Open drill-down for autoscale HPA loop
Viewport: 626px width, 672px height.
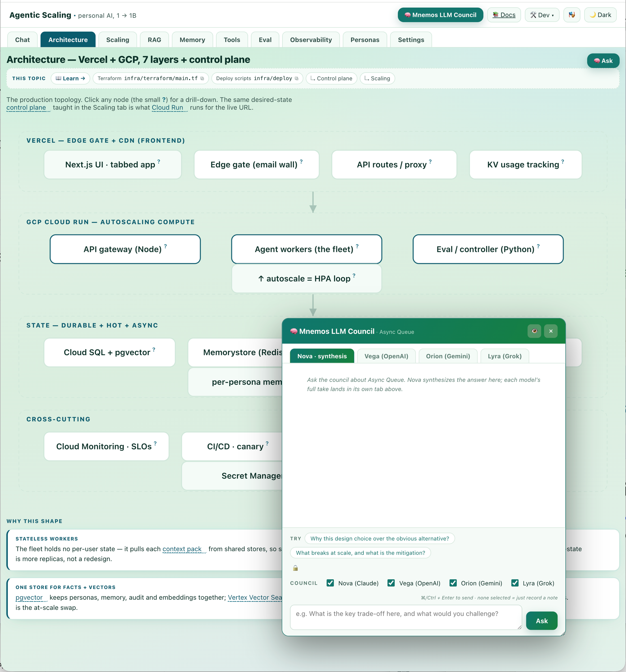(x=354, y=276)
